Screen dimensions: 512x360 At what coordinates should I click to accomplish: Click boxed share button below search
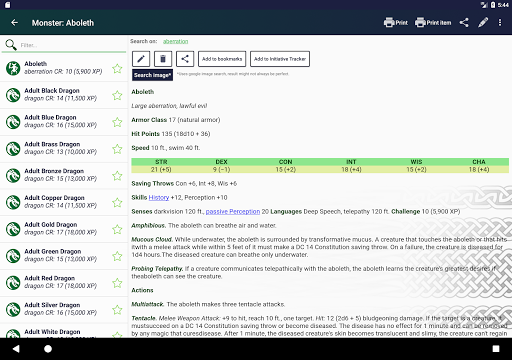coord(185,59)
